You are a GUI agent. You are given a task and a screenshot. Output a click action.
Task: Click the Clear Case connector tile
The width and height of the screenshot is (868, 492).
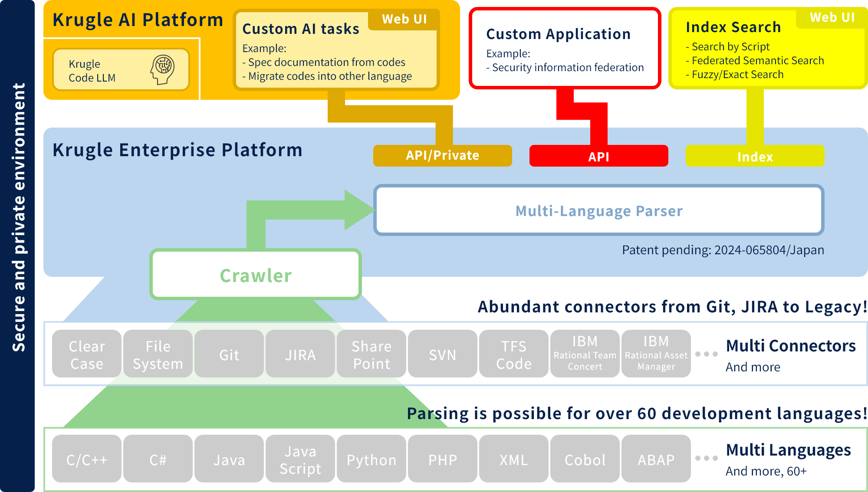(87, 354)
